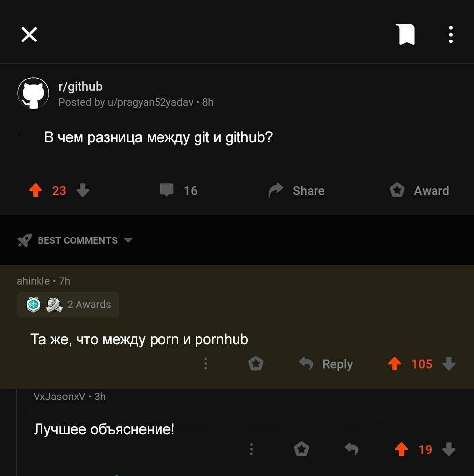Image resolution: width=474 pixels, height=476 pixels.
Task: Toggle upvote on the comment with 105 points
Action: click(395, 364)
